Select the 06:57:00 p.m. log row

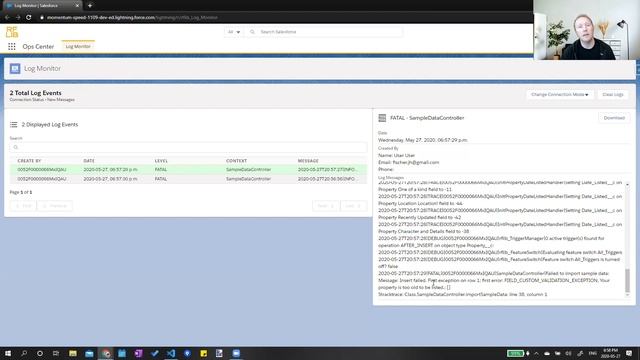click(x=188, y=179)
